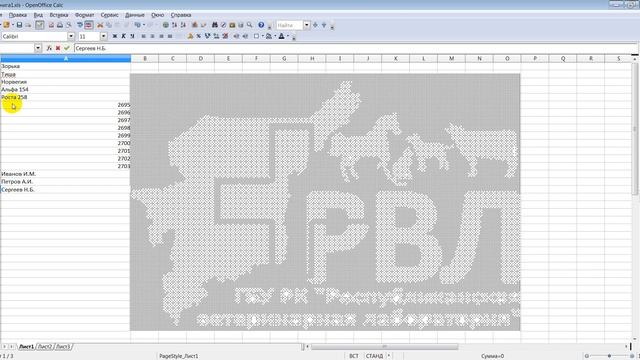Toggle italic formatting

point(124,36)
